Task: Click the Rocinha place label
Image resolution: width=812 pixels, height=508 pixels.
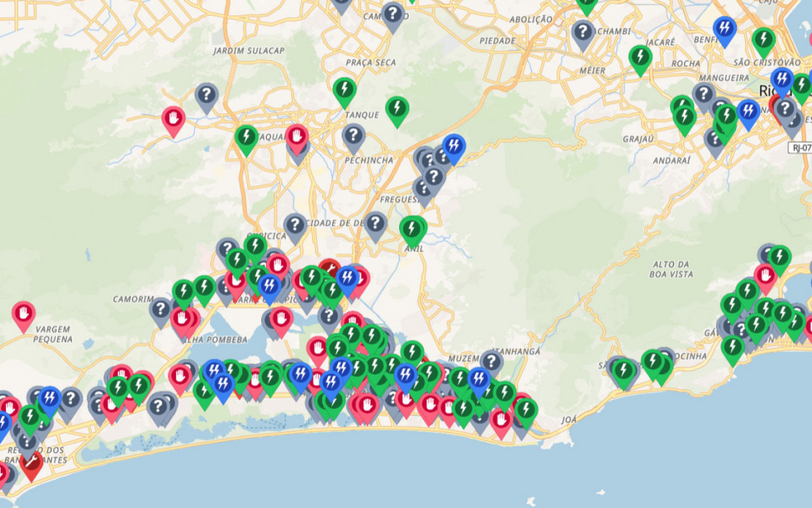Action: pos(688,356)
